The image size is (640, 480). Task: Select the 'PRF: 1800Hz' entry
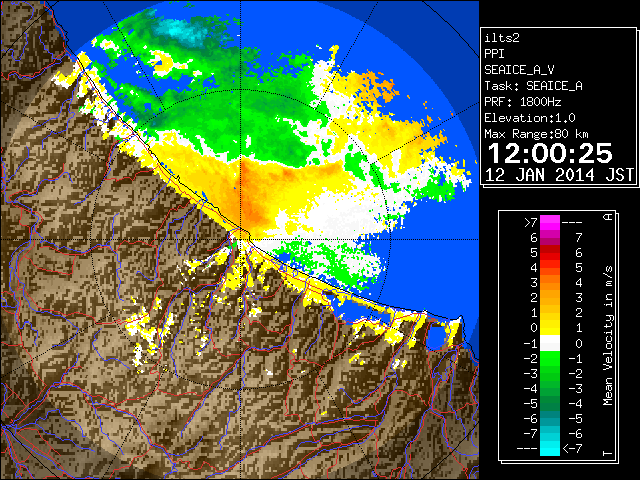point(523,102)
